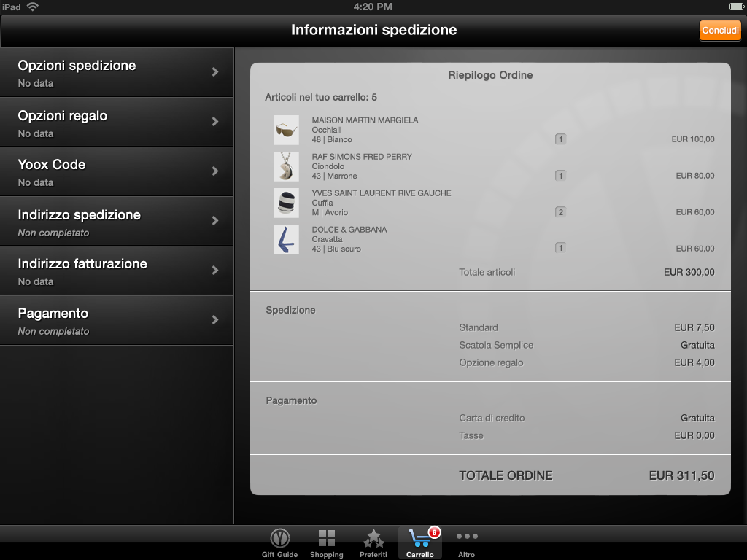Image resolution: width=747 pixels, height=560 pixels.
Task: Tap the Raf Simons pendant thumbnail
Action: (x=286, y=166)
